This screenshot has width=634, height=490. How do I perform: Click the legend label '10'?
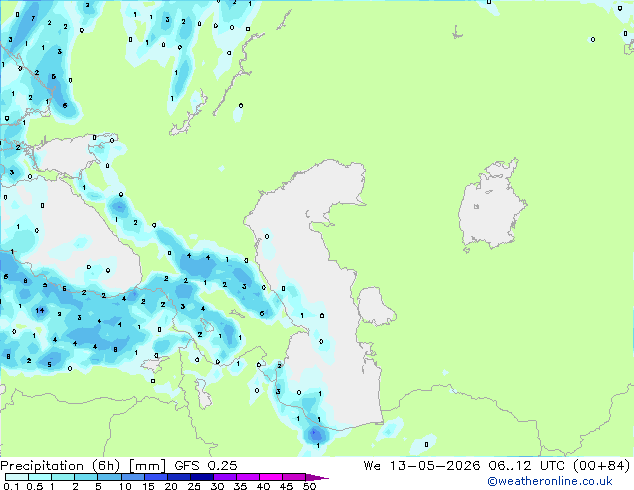[x=125, y=486]
